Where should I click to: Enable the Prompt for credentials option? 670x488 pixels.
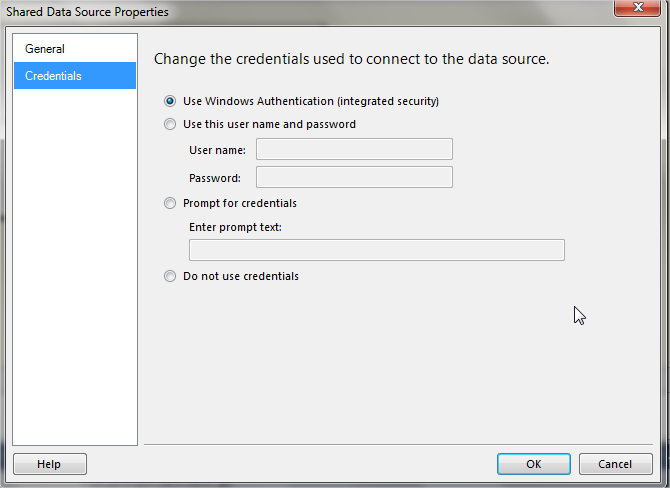[170, 203]
